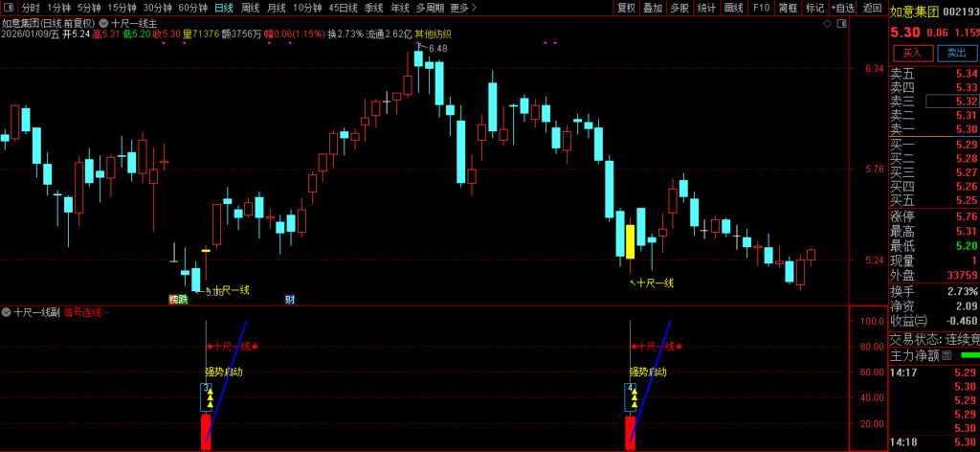The width and height of the screenshot is (980, 452).
Task: Add stock to watchlist with +自选
Action: point(843,8)
